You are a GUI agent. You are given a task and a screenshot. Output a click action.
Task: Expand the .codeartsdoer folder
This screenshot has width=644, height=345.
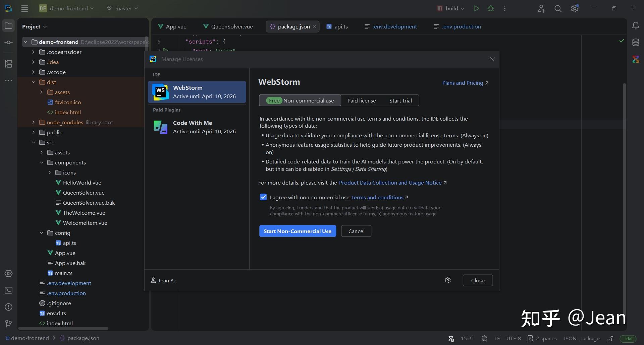click(x=33, y=52)
